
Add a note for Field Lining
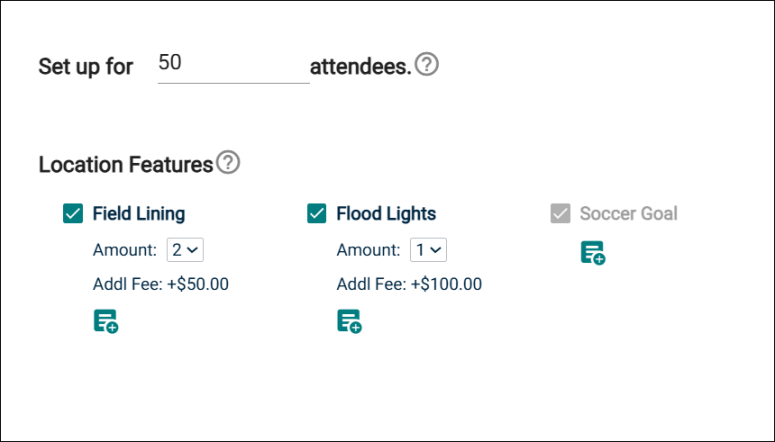(x=106, y=321)
